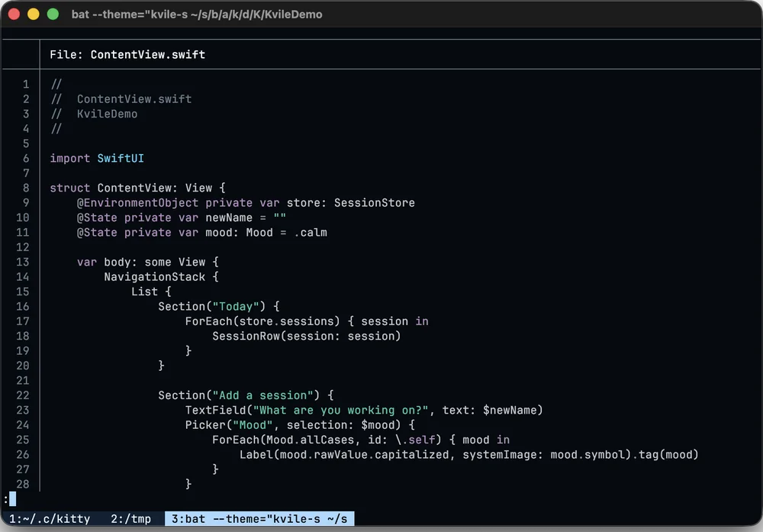Click newName variable on line 10
The height and width of the screenshot is (532, 763).
(229, 218)
